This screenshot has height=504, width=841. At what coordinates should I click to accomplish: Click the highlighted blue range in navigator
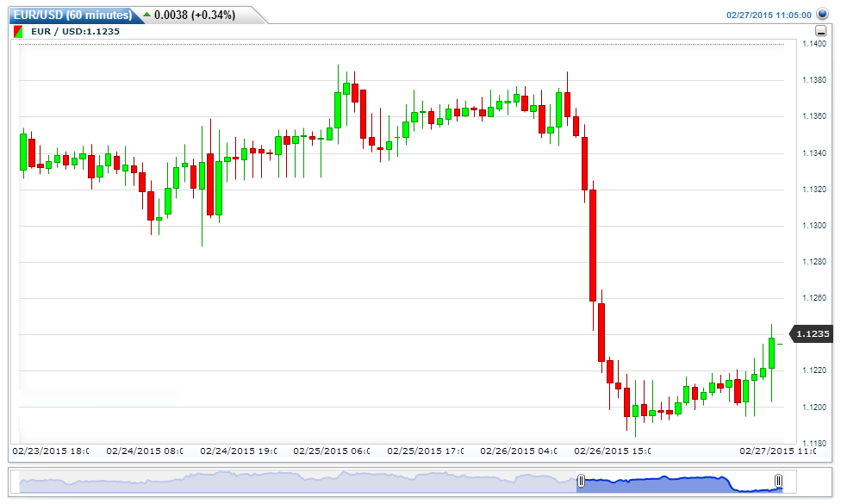tap(679, 483)
